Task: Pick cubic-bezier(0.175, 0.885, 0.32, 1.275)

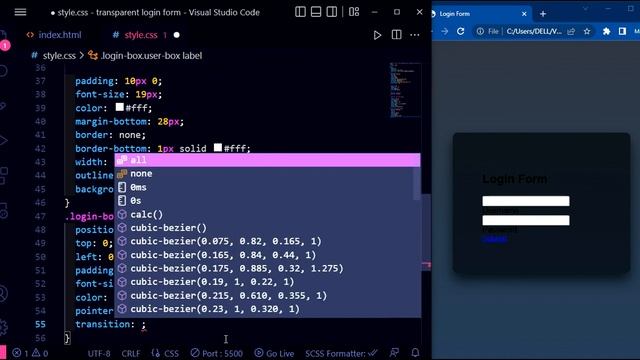Action: (x=267, y=269)
